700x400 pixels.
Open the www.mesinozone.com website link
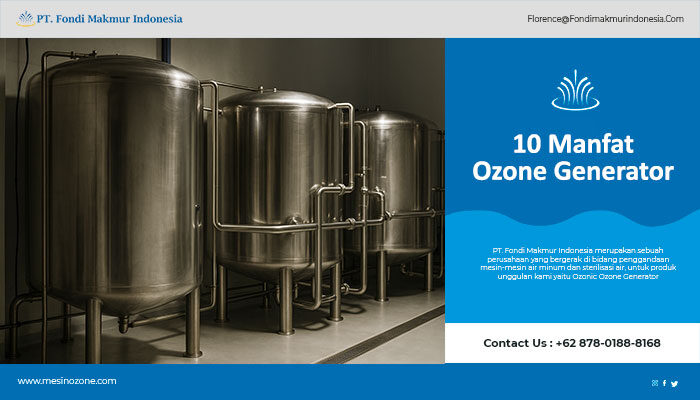(67, 381)
